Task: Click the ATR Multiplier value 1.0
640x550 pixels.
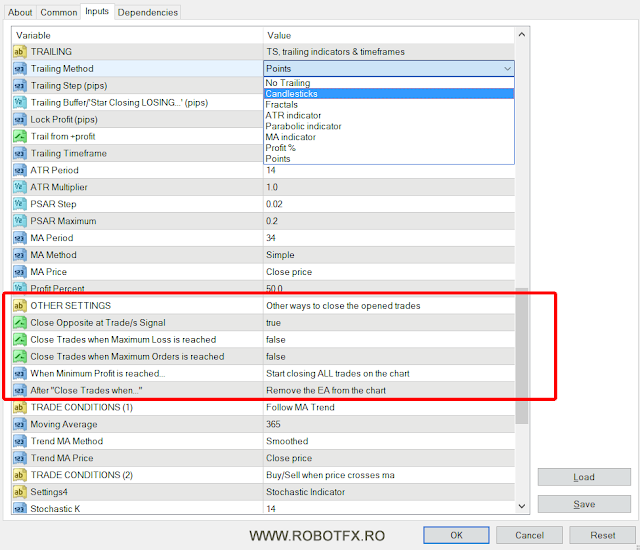Action: tap(272, 187)
